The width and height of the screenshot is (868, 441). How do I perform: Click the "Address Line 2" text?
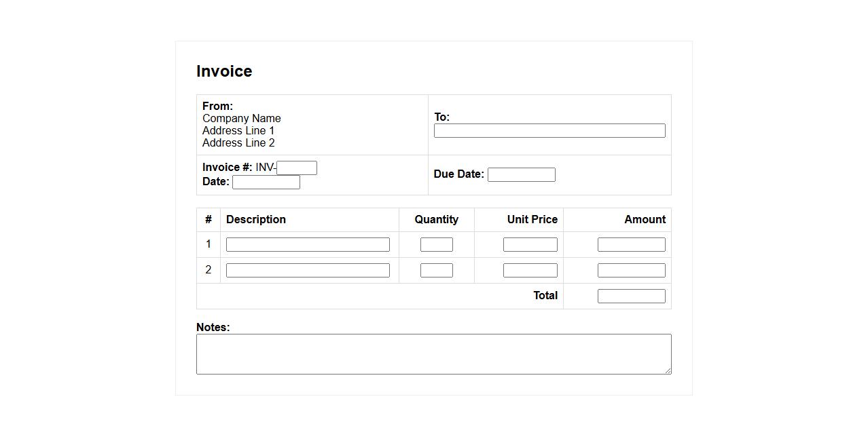238,143
